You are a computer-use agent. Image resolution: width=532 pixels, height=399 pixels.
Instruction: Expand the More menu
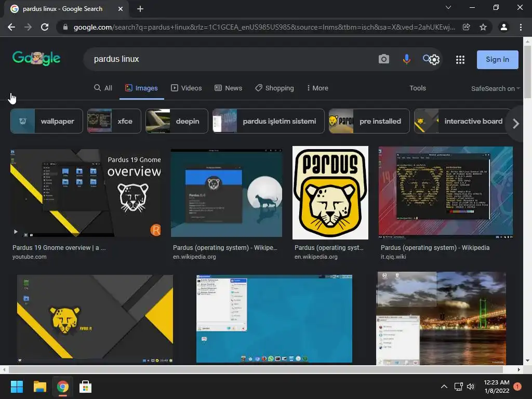(x=317, y=88)
